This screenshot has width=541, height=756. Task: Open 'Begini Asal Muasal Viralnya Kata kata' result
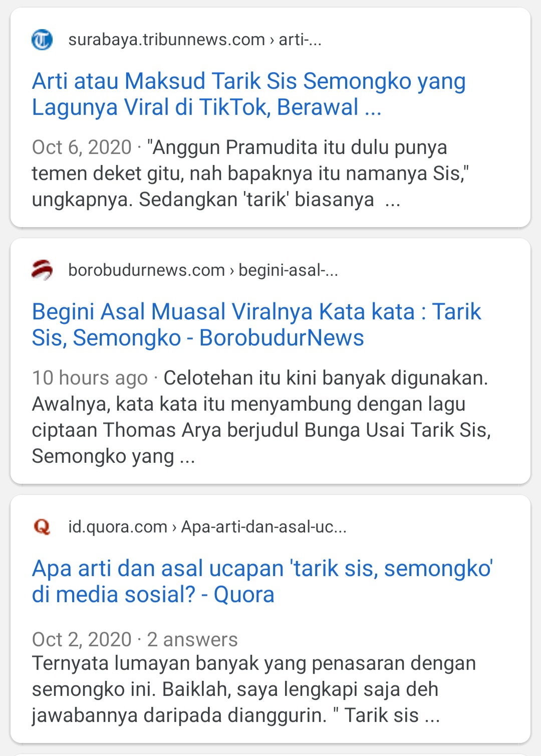[256, 324]
